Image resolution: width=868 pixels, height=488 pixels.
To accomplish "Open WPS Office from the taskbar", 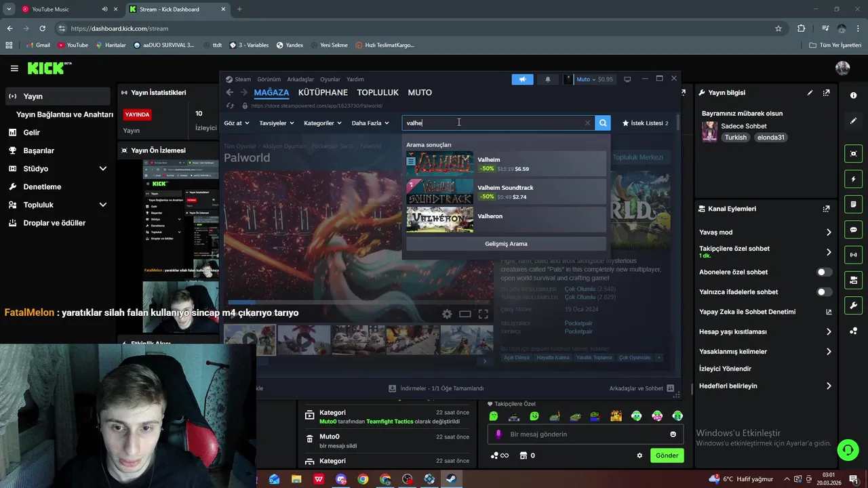I will 319,479.
